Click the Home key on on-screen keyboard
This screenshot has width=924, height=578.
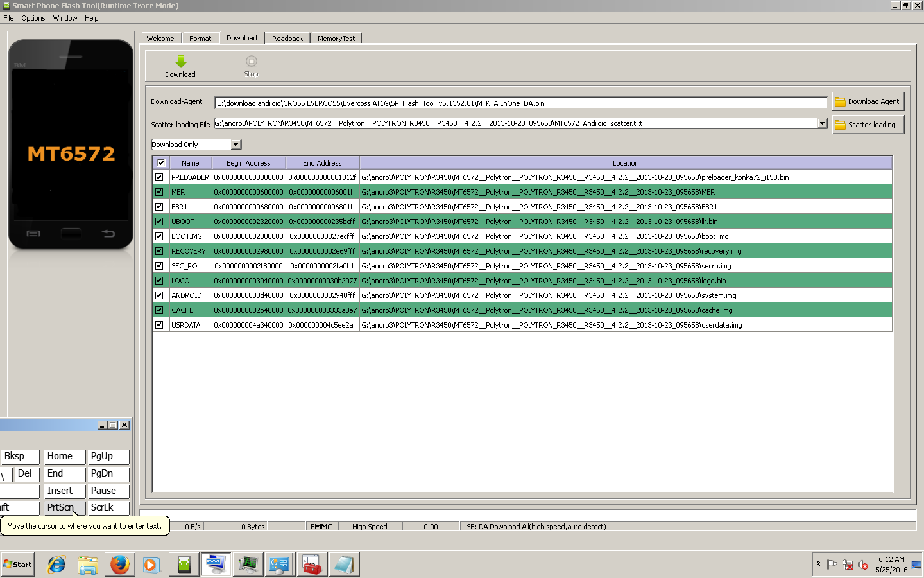tap(64, 457)
